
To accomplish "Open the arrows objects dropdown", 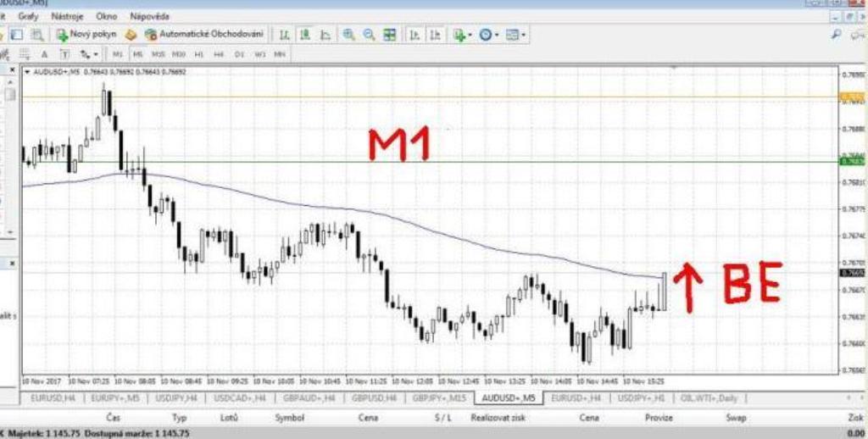I will tap(88, 54).
